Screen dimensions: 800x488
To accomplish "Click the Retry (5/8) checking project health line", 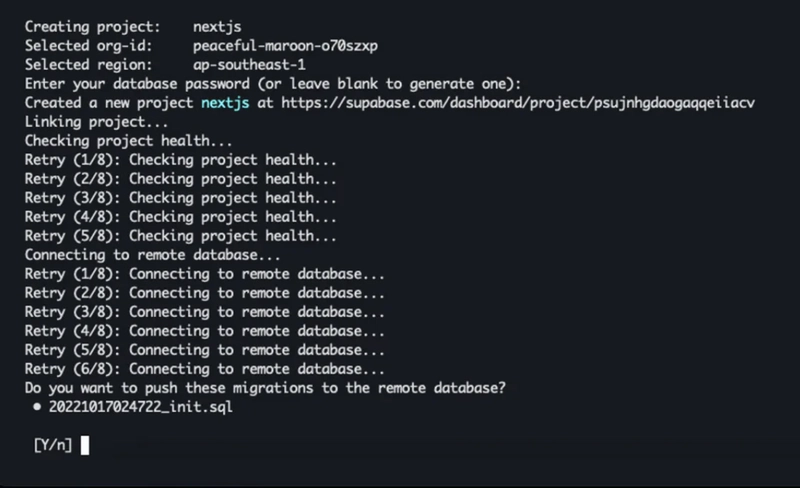I will pos(180,236).
